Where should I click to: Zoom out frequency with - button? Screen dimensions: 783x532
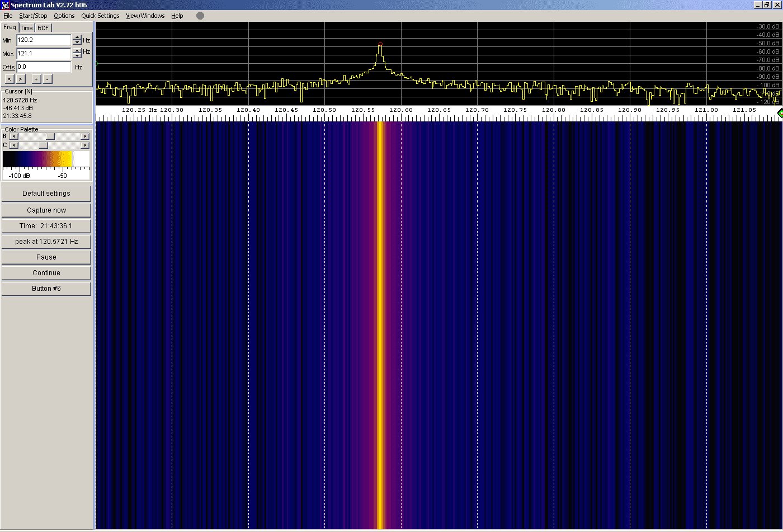48,79
